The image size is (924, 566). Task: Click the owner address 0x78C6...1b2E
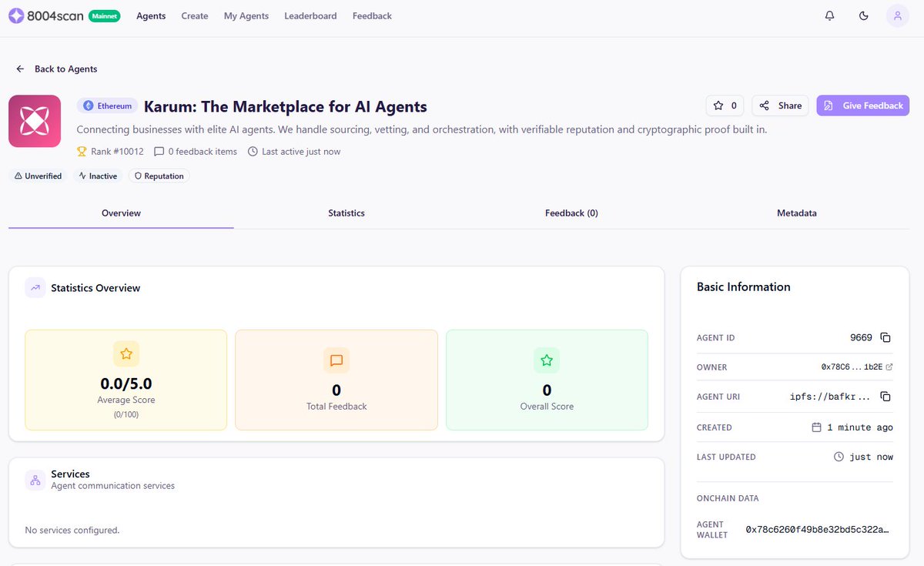[852, 367]
